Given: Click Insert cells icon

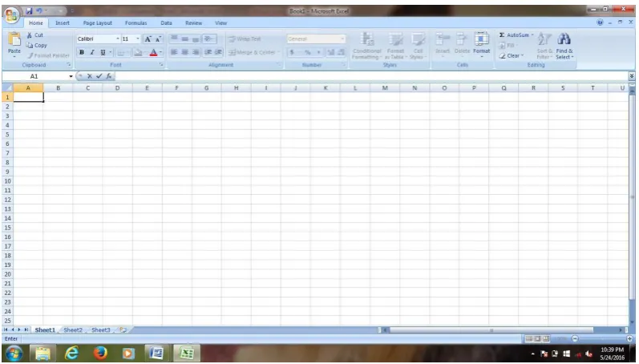Looking at the screenshot, I should [x=442, y=40].
